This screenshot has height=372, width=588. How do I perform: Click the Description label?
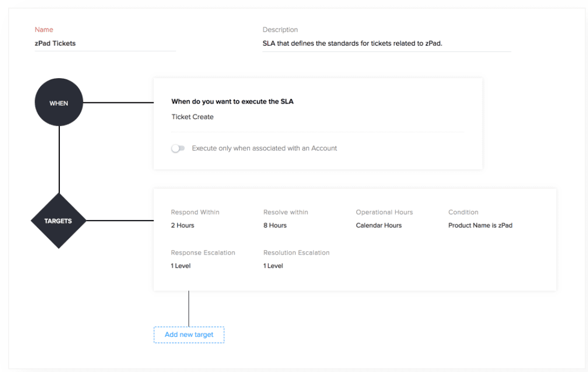point(280,30)
